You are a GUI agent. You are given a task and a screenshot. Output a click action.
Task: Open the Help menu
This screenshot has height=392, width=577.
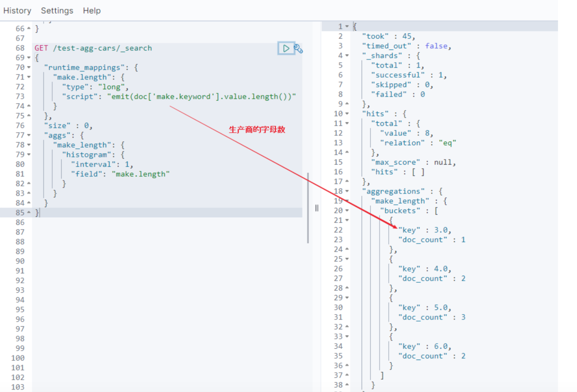[x=92, y=11]
